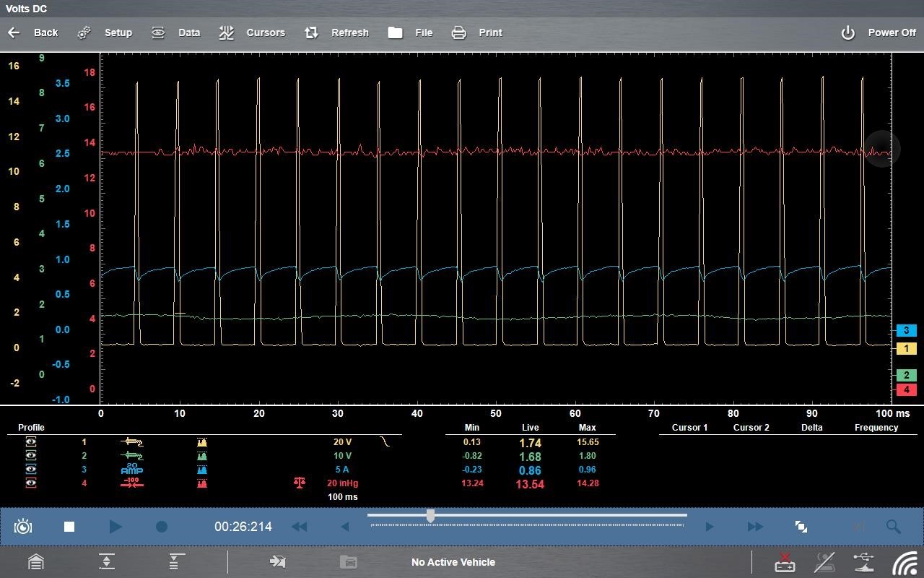Toggle channel 4 trace visibility eye
Viewport: 924px width, 578px height.
pos(31,483)
